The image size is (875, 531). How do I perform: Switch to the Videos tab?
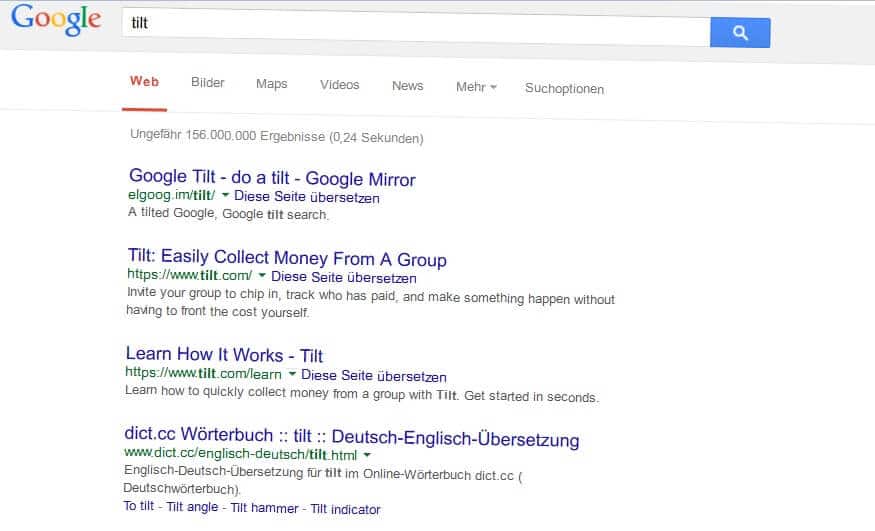coord(340,85)
